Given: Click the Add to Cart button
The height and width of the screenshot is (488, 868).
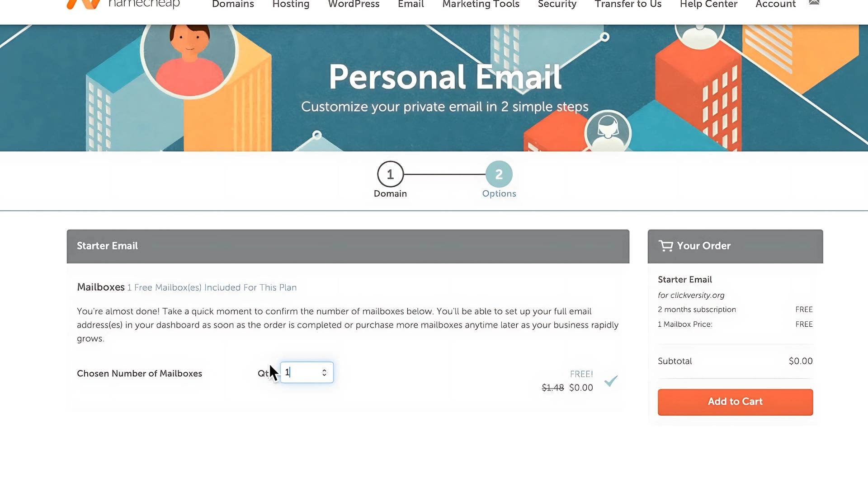Looking at the screenshot, I should point(735,402).
